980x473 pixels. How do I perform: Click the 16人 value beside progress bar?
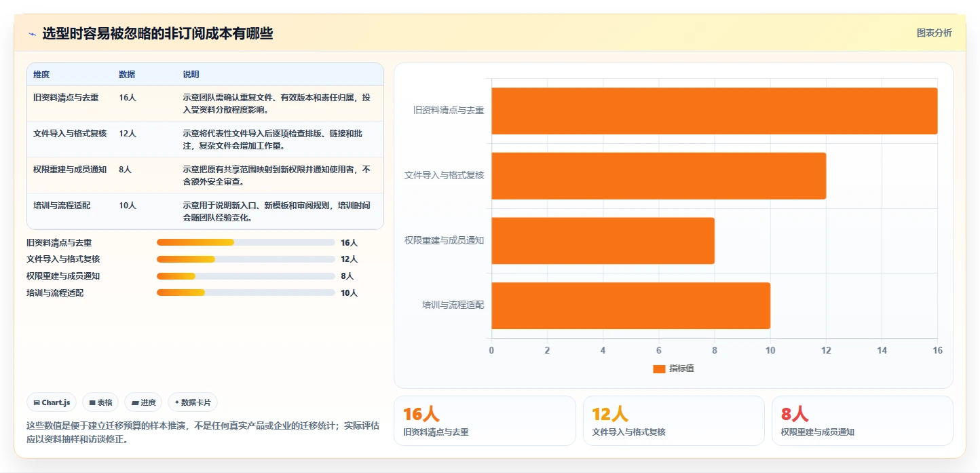(x=349, y=242)
